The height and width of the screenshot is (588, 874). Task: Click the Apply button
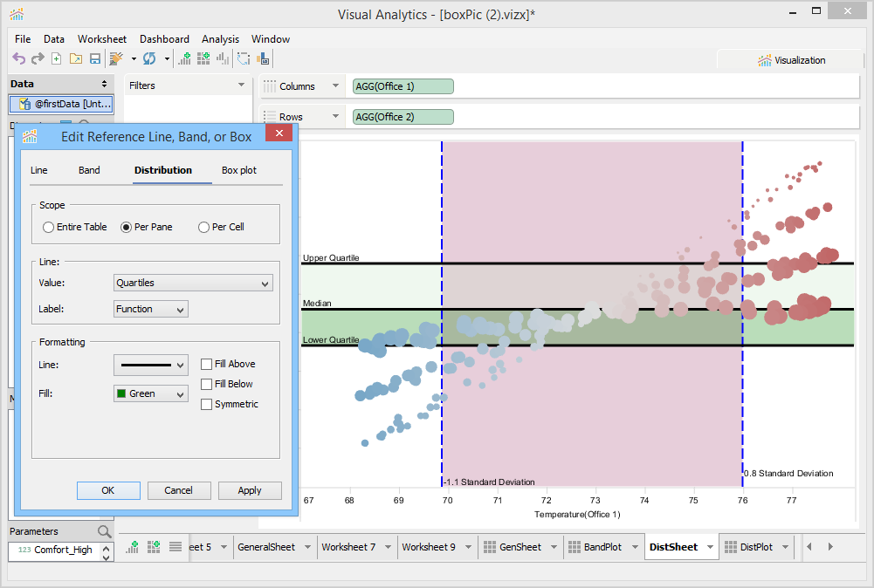click(250, 490)
